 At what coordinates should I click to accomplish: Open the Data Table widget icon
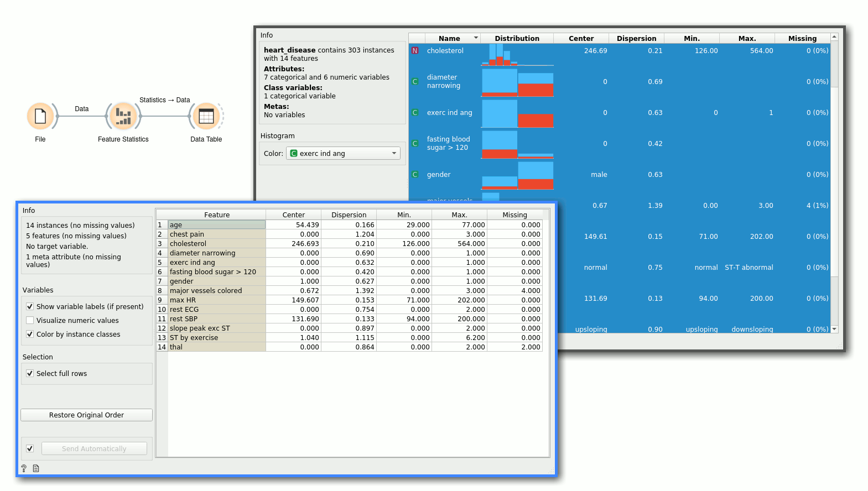(x=206, y=116)
